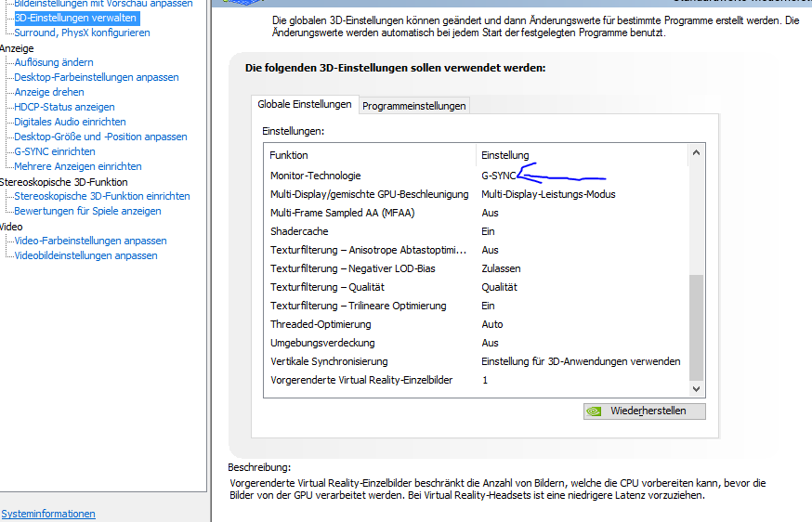Viewport: 812px width, 522px height.
Task: Open Bildeinstellungen mit Vorschau anpassen
Action: 103,4
